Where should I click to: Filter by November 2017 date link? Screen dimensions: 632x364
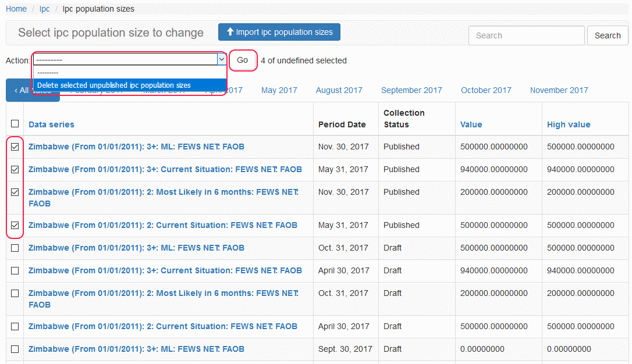point(559,90)
